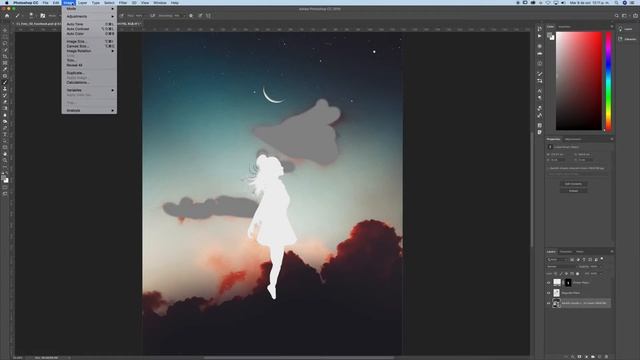Select the Move tool
The width and height of the screenshot is (640, 360).
[5, 30]
